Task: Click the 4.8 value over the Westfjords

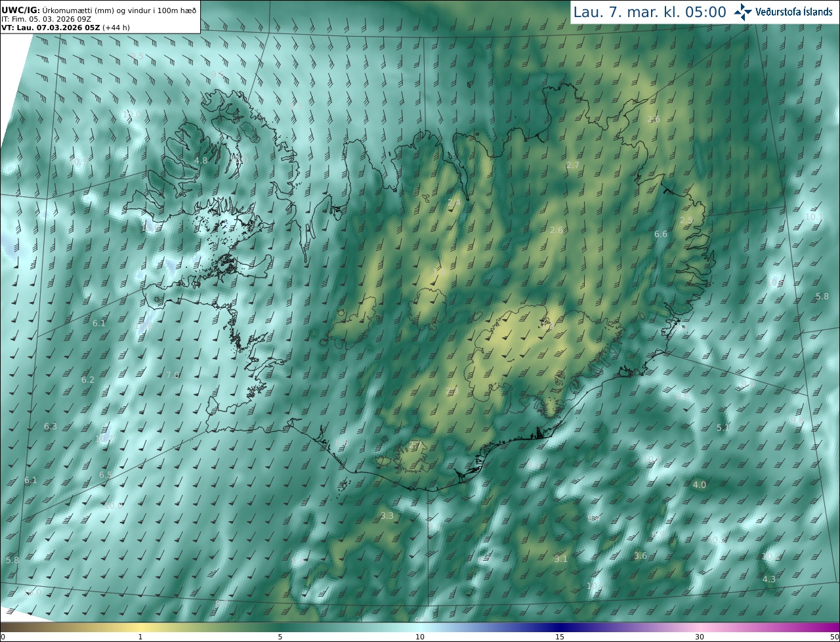Action: click(x=201, y=160)
